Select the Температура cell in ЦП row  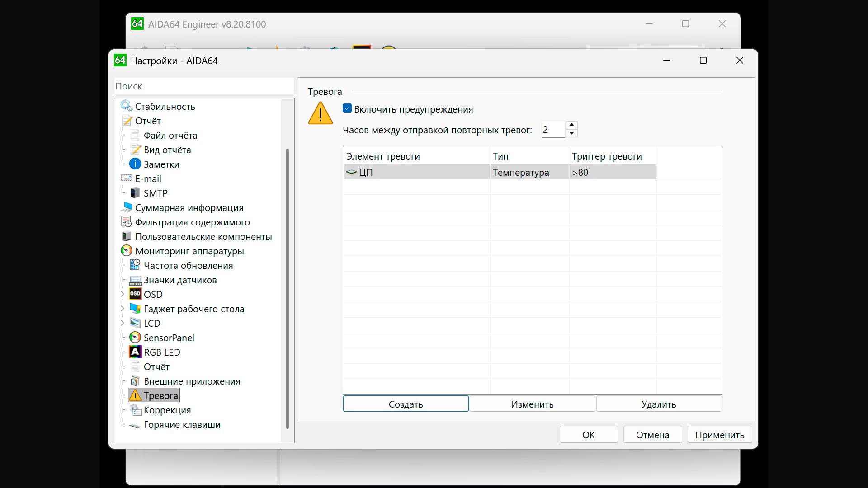[529, 172]
